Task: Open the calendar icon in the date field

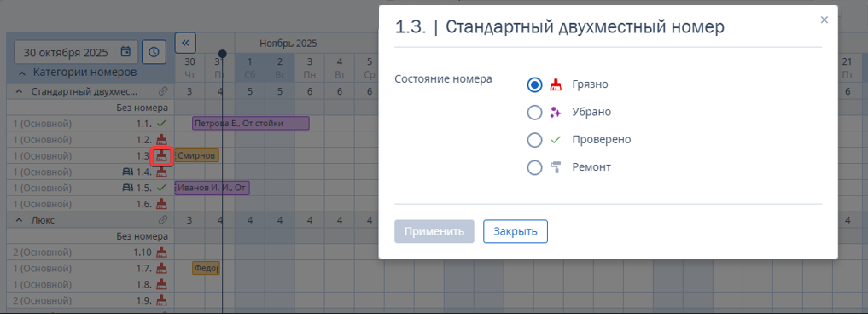Action: (x=125, y=52)
